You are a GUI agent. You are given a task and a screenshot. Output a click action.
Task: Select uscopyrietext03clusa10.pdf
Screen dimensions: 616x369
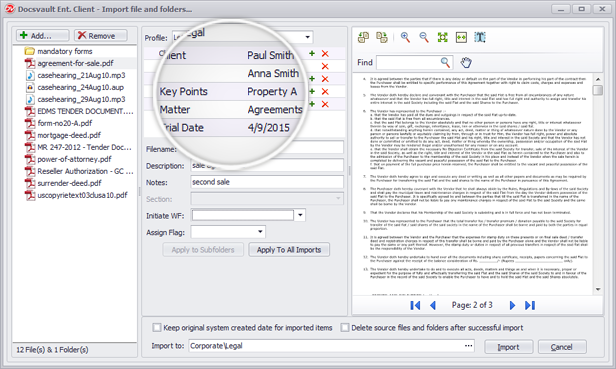(76, 195)
